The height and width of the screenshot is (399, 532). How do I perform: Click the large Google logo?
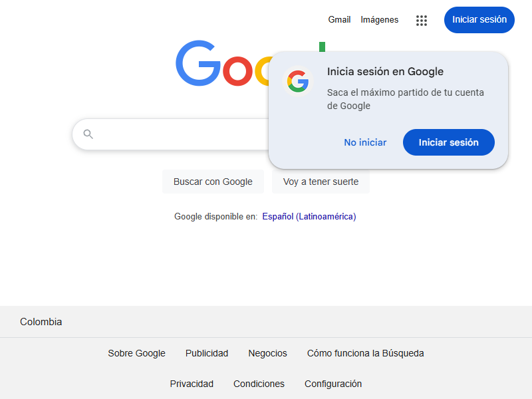click(219, 64)
